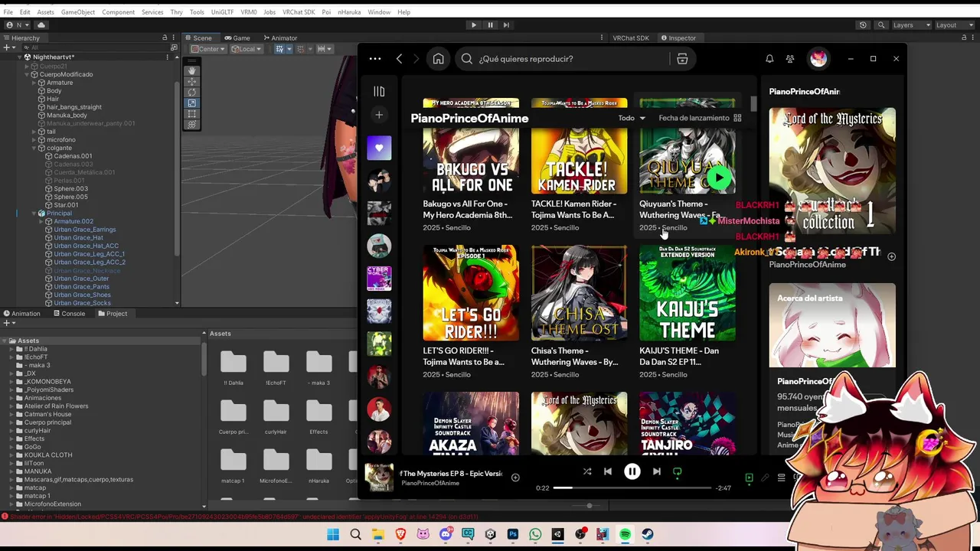
Task: Click Unity Step frame button
Action: click(506, 24)
